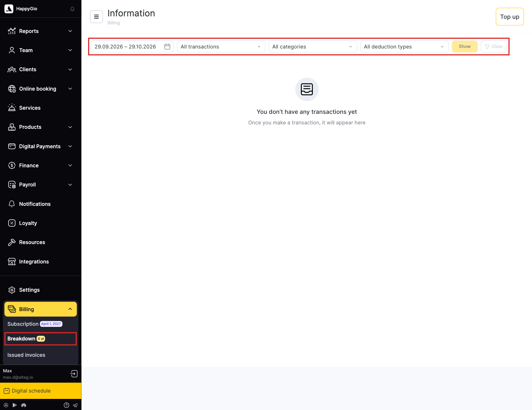Screen dimensions: 532x410
Task: Click the Clear filters button
Action: [493, 47]
